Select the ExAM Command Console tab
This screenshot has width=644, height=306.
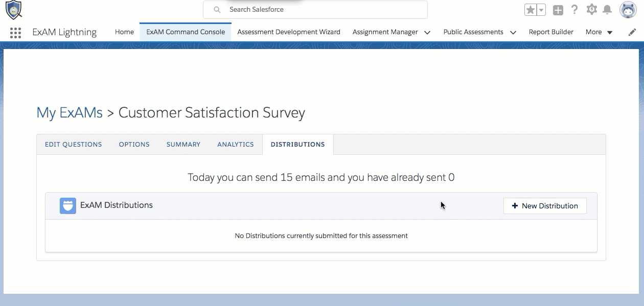186,32
